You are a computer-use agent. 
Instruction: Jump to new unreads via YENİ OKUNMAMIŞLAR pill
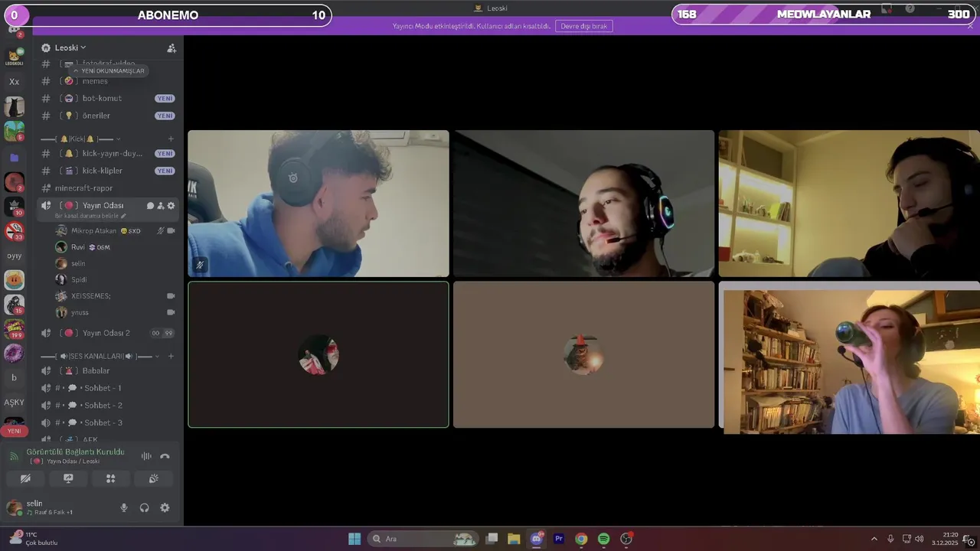coord(108,70)
